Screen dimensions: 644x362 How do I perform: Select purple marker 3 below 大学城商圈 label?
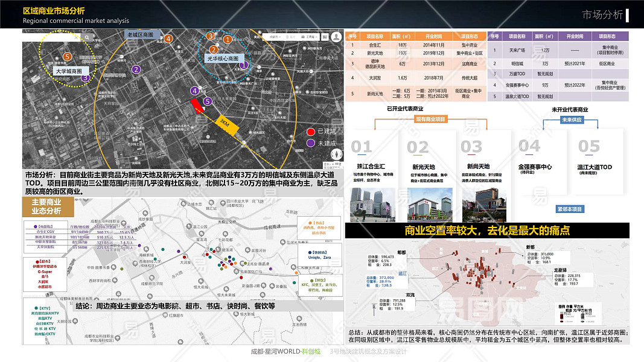click(x=85, y=78)
